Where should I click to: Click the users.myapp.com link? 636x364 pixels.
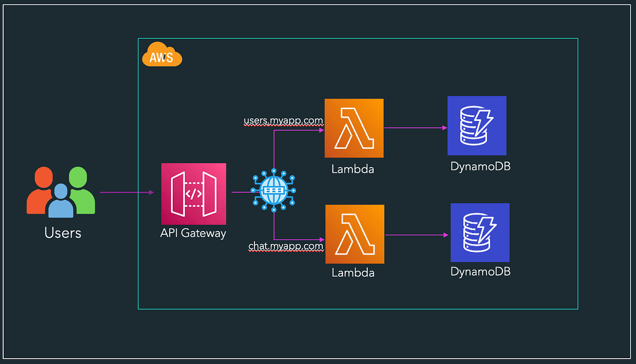282,121
